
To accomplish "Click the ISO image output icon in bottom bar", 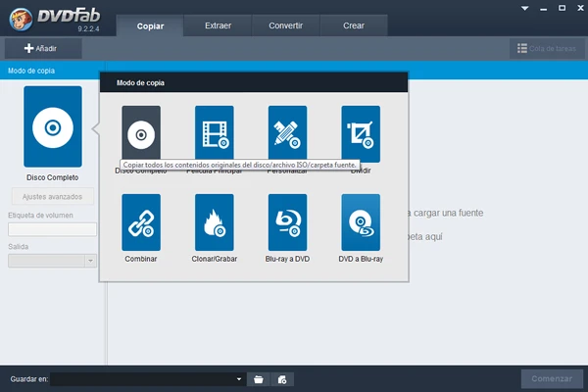I will pos(282,379).
